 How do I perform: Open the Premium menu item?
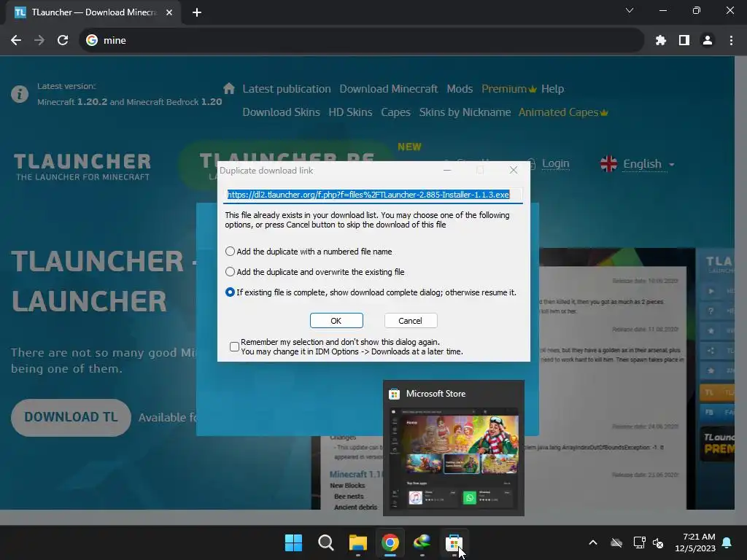click(x=508, y=89)
